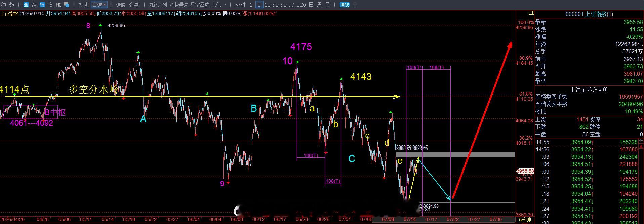Select the 120 minute period
The height and width of the screenshot is (224, 644).
point(301,5)
